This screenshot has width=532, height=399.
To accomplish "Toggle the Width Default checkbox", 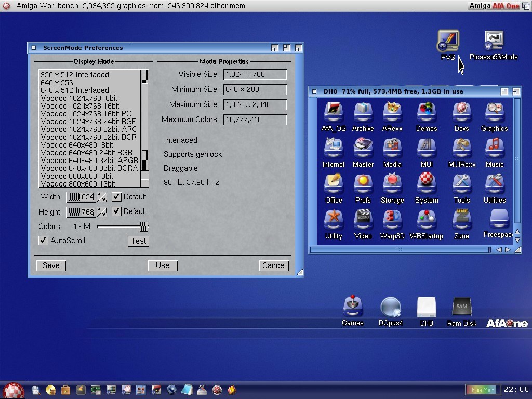I will coord(117,197).
